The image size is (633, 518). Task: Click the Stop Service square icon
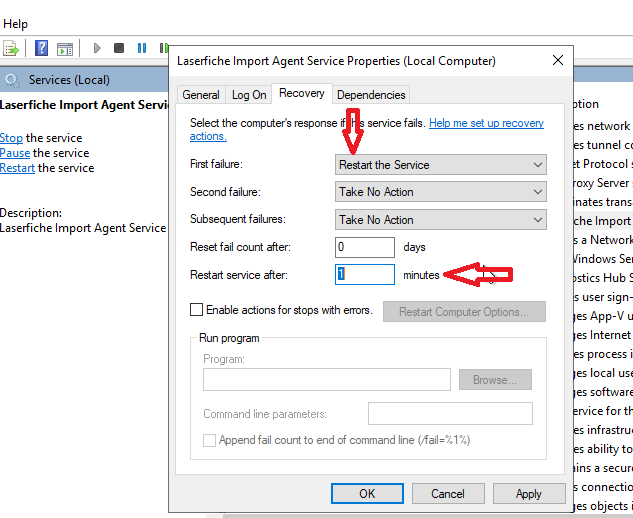point(119,48)
